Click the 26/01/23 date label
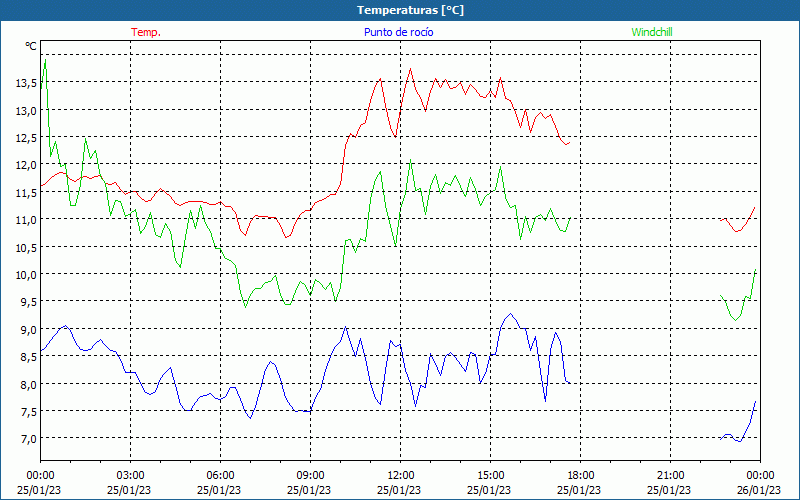800x500 pixels. coord(759,490)
